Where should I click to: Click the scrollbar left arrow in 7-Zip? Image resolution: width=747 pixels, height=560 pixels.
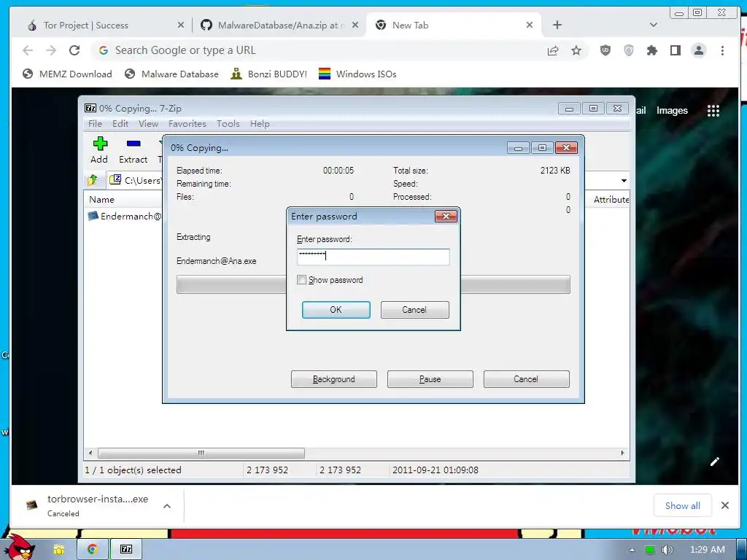[x=90, y=453]
